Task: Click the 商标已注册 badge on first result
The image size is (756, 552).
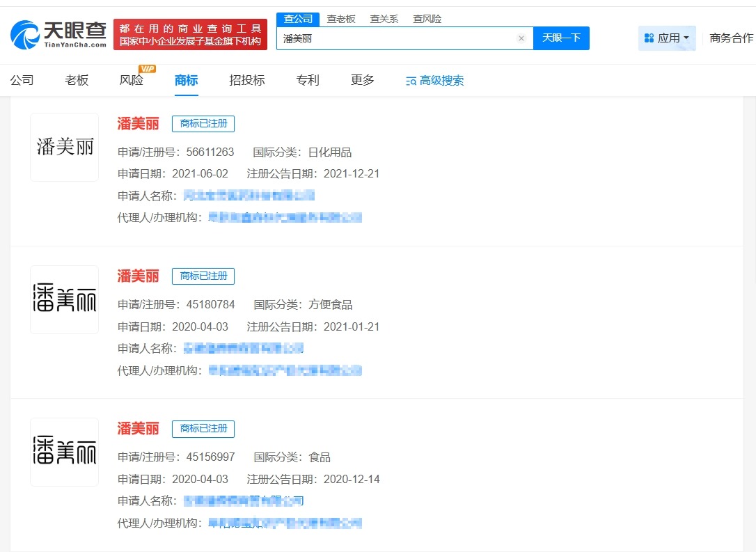Action: point(203,123)
